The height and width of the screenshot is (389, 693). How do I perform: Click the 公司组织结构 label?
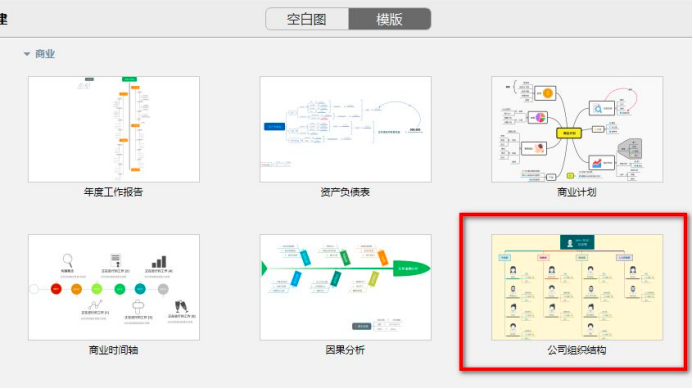click(x=577, y=350)
